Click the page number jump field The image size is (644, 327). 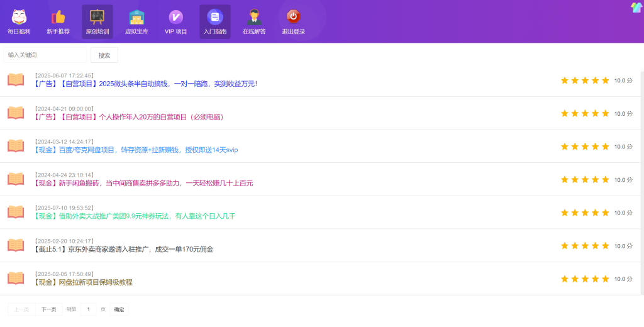pos(88,309)
